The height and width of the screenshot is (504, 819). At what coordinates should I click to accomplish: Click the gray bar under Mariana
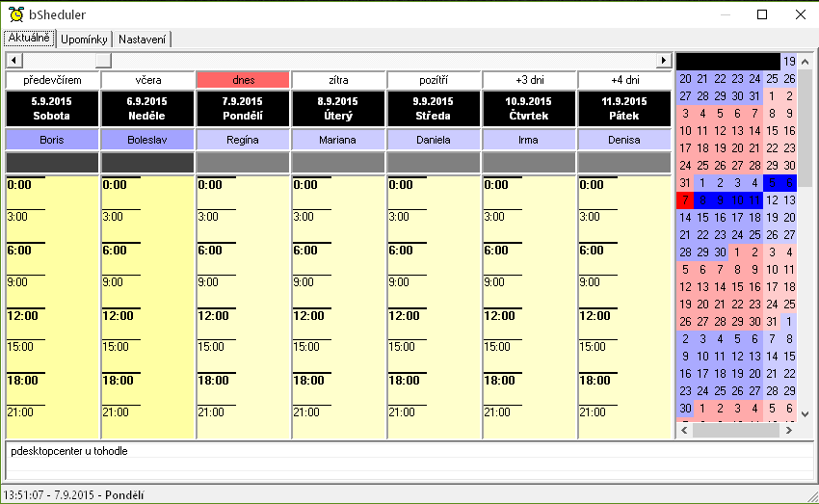(338, 163)
